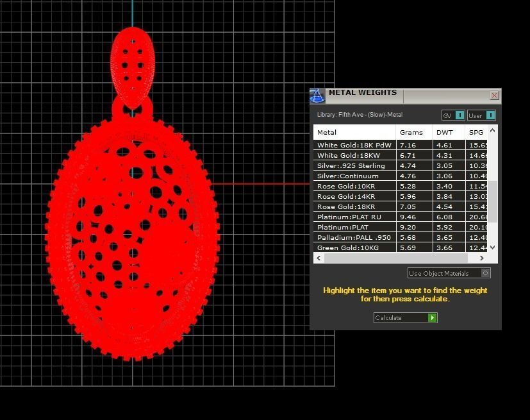Select the Palladium:PALL .950 row
Viewport: 530px width, 420px height.
click(400, 237)
